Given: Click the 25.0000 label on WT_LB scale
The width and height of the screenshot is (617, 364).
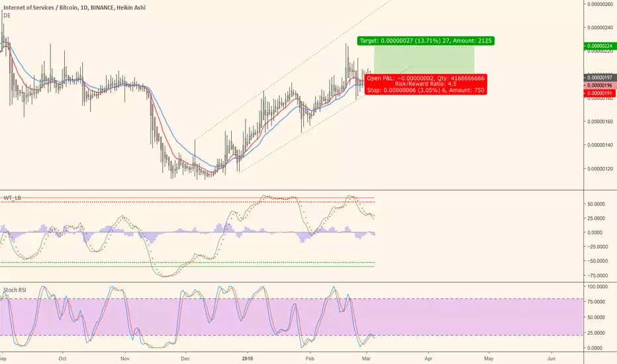Looking at the screenshot, I should coord(595,218).
